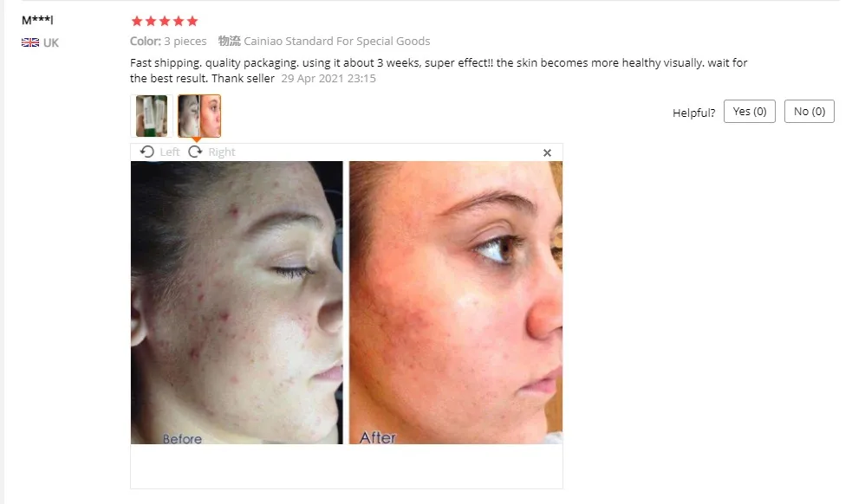Click the Cainiao Standard shipping label
Viewport: 852px width, 504px height.
(324, 42)
